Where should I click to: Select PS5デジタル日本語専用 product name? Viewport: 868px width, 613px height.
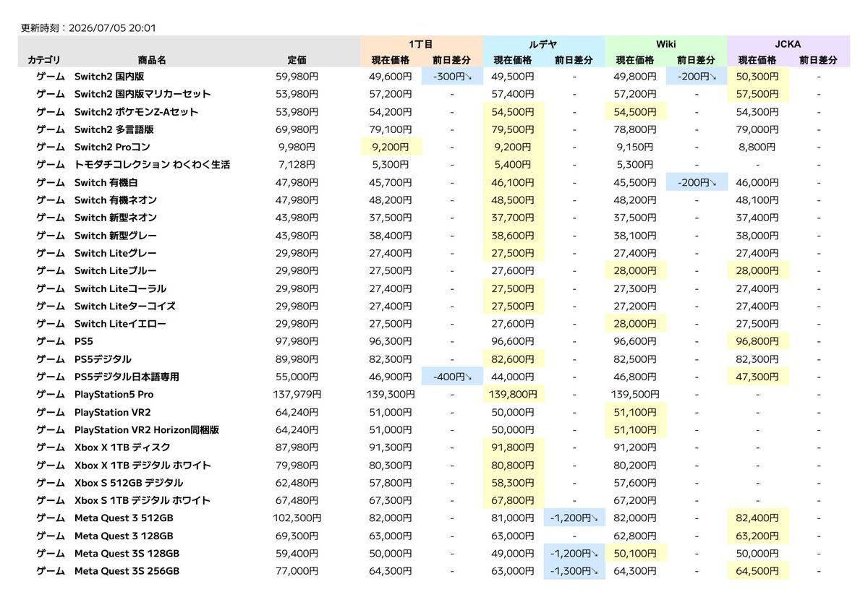click(x=127, y=377)
